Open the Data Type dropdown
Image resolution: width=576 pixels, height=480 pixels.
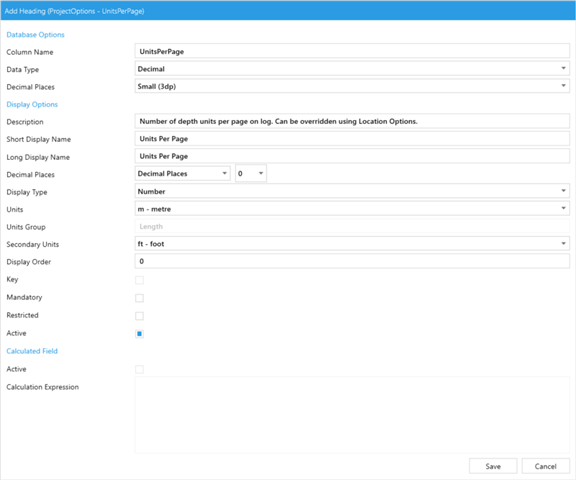point(352,69)
